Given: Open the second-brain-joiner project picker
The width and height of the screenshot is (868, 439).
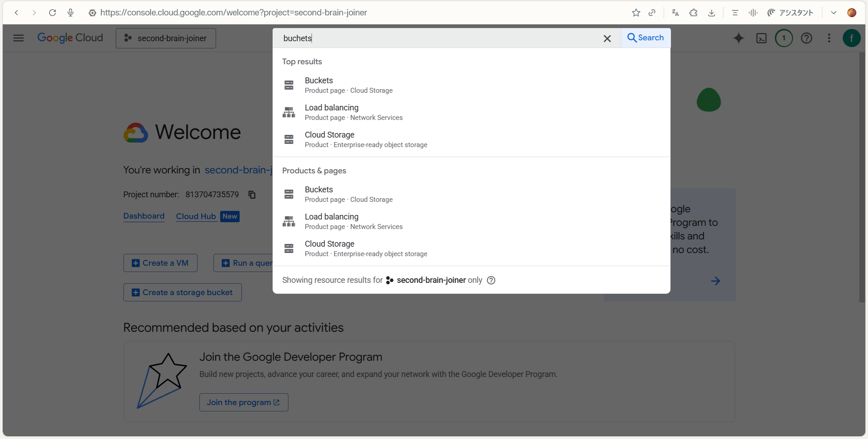Looking at the screenshot, I should [165, 38].
